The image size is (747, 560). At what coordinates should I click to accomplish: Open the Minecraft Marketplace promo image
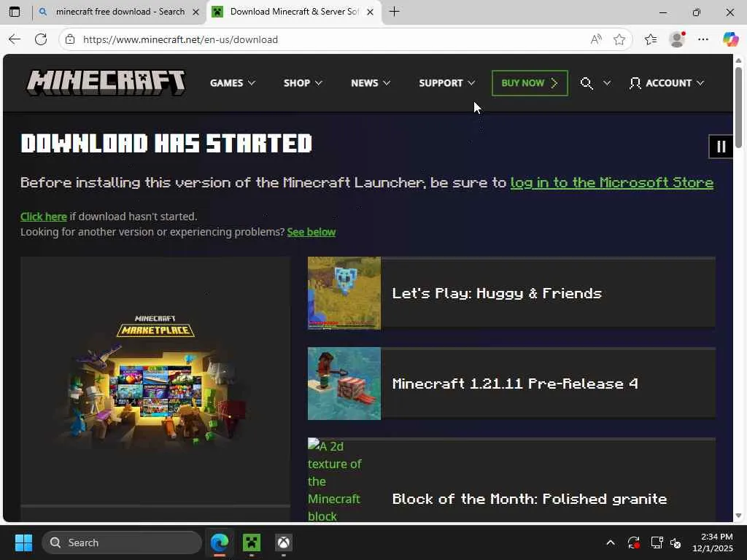(155, 381)
